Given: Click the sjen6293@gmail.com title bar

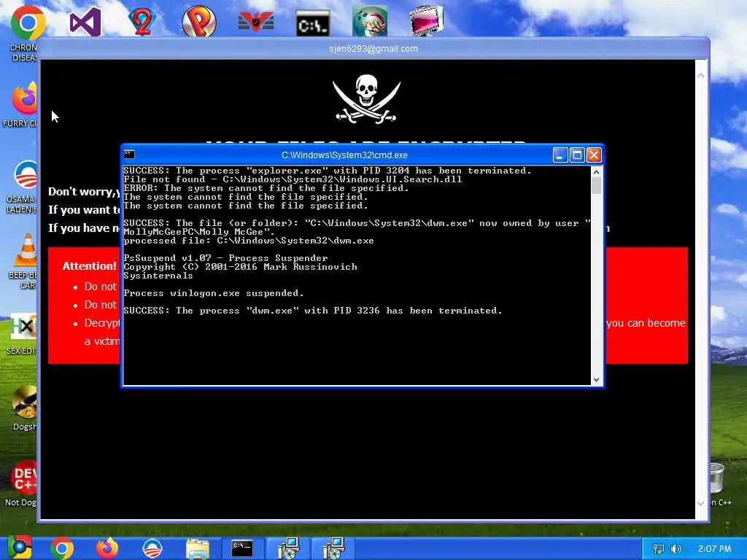Looking at the screenshot, I should pyautogui.click(x=373, y=49).
